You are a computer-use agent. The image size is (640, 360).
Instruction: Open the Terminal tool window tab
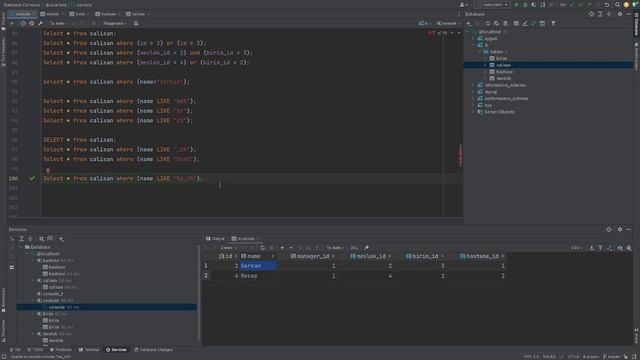coord(89,350)
